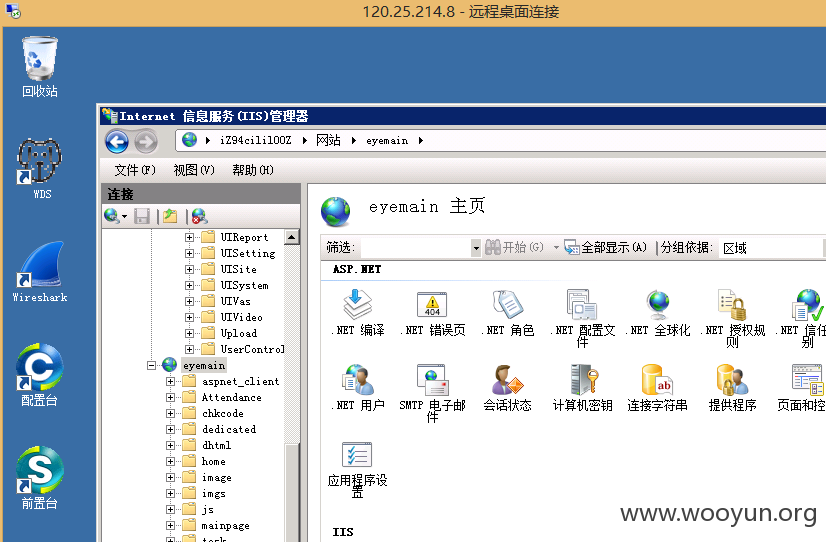Open the SMTP 电子邮件 feature
The image size is (826, 542).
[432, 393]
